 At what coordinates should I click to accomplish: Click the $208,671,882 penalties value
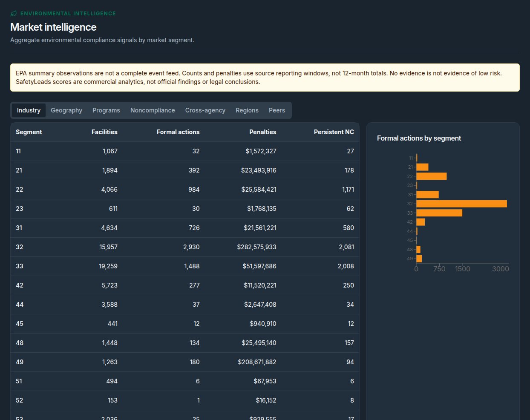tap(257, 362)
